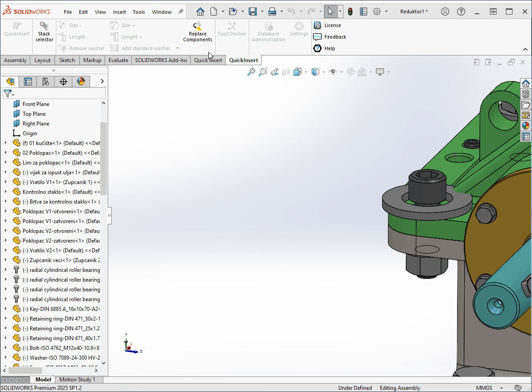Viewport: 532px width, 392px height.
Task: Click Zoom to Fit icon in viewport
Action: 251,72
